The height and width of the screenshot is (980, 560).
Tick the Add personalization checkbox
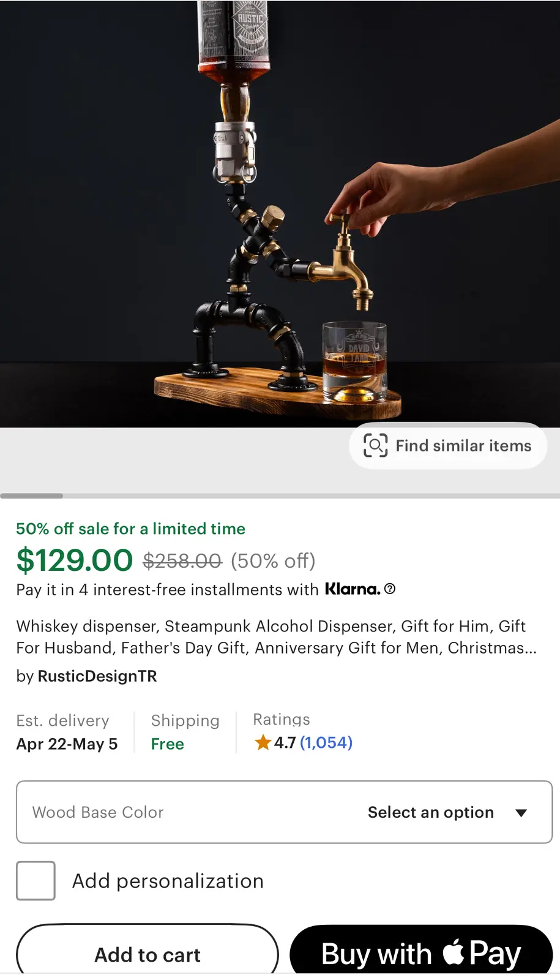tap(35, 881)
